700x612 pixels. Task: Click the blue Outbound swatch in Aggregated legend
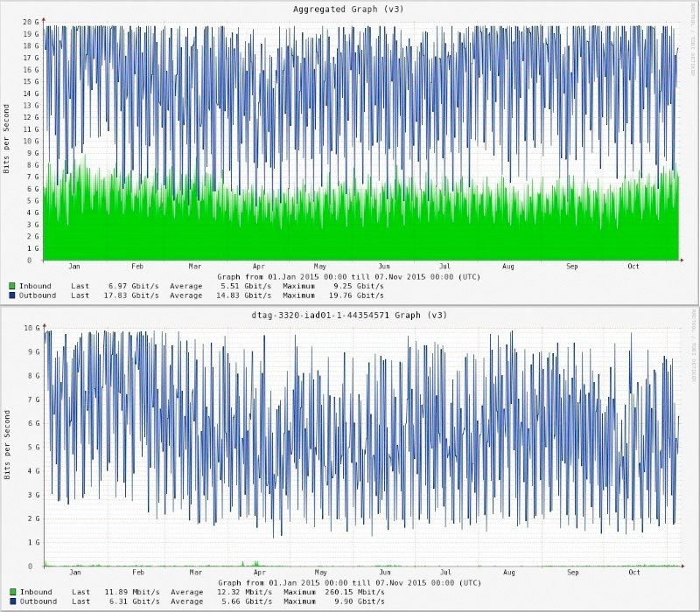pos(12,296)
